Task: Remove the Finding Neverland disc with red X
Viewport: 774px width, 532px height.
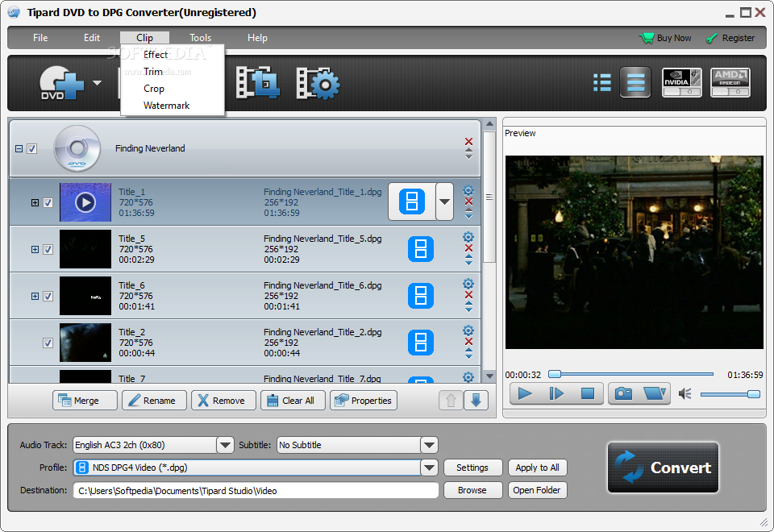Action: [469, 142]
